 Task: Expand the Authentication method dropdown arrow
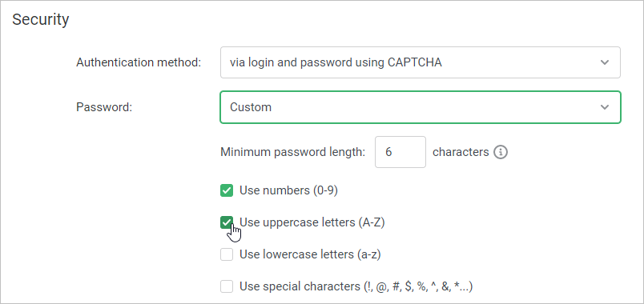[x=604, y=62]
